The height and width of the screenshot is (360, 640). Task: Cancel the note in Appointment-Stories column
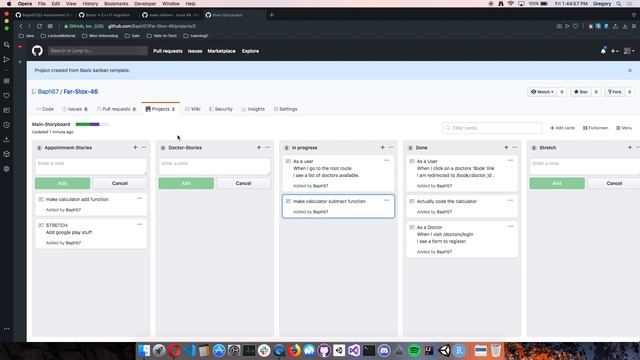pyautogui.click(x=120, y=183)
